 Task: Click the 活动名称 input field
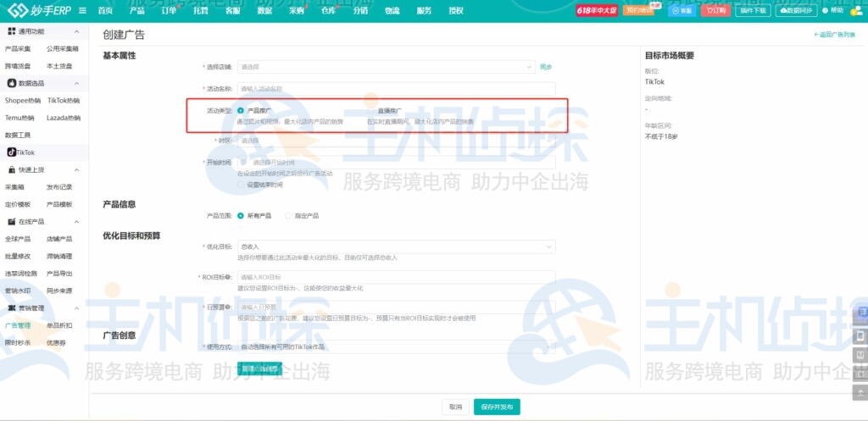[397, 88]
